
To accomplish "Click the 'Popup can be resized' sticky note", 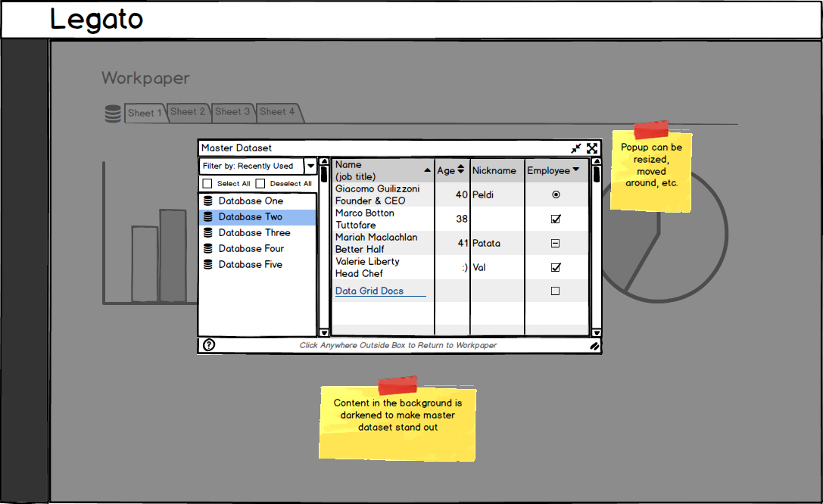I will (651, 166).
